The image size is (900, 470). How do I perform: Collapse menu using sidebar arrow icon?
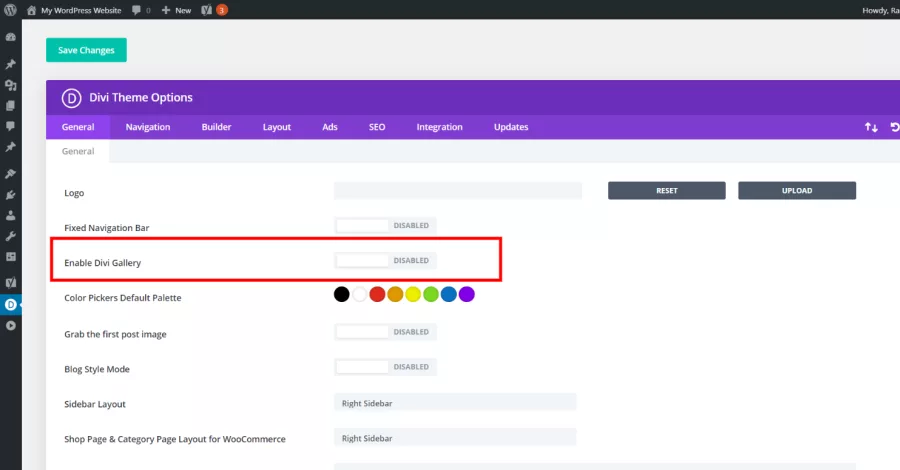coord(10,325)
